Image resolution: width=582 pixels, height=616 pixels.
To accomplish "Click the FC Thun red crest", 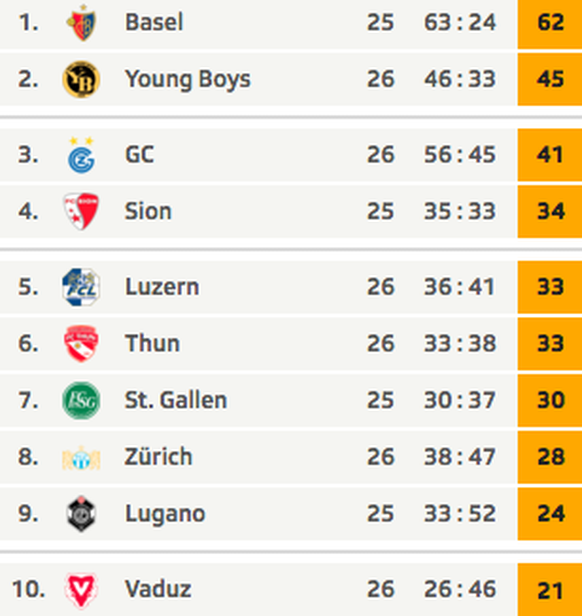I will [x=81, y=344].
